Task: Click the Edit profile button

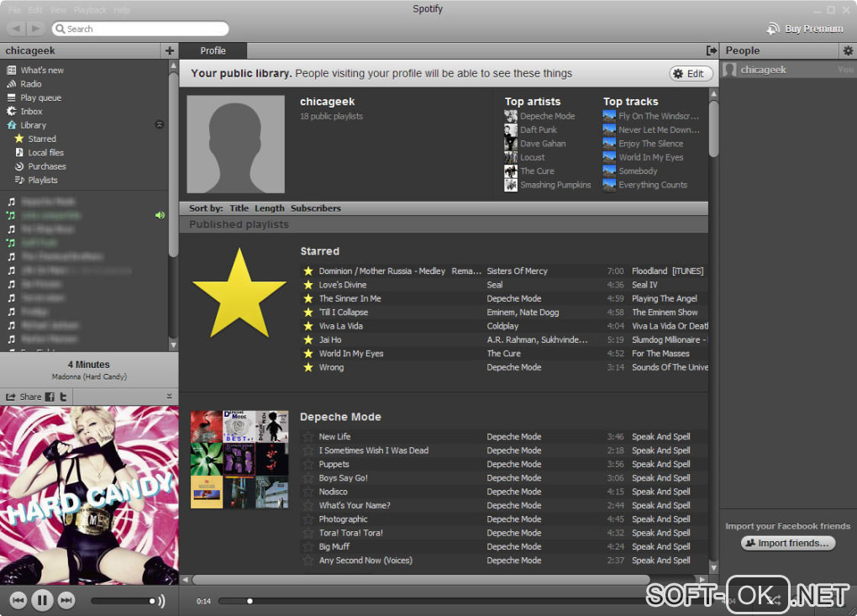Action: (691, 74)
